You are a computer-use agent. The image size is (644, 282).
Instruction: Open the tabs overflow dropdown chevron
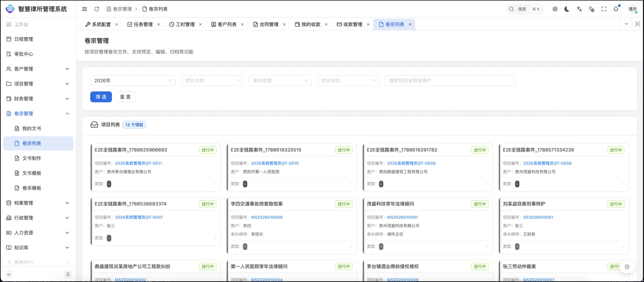point(626,24)
